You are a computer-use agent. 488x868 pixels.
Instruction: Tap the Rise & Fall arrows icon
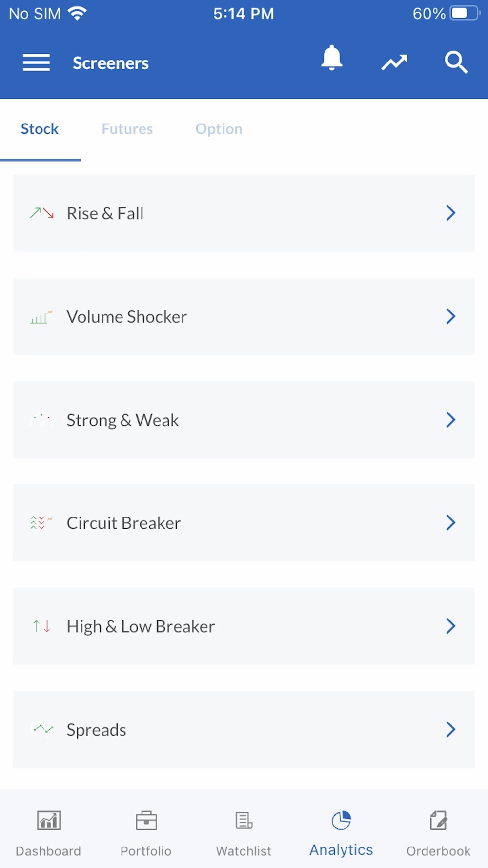pyautogui.click(x=41, y=213)
